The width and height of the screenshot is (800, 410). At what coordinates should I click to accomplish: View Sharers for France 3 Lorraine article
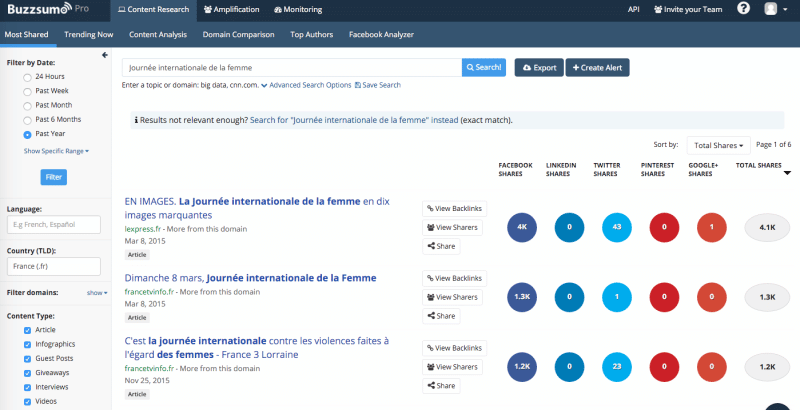click(453, 367)
